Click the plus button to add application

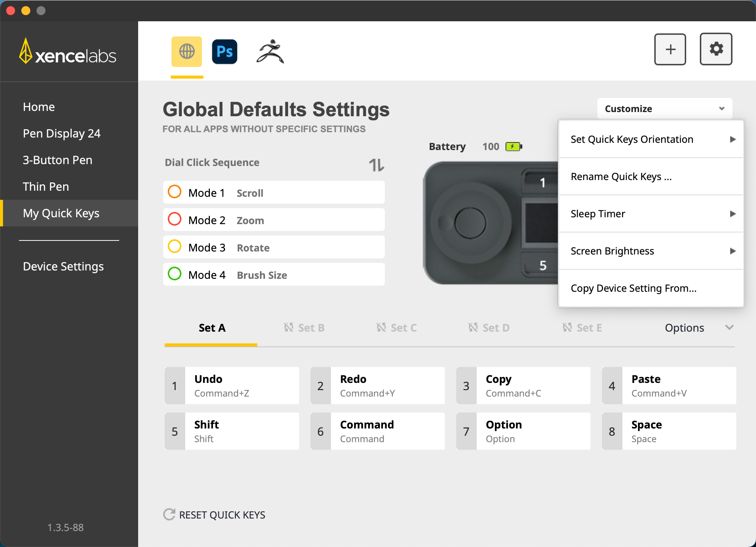click(x=670, y=49)
